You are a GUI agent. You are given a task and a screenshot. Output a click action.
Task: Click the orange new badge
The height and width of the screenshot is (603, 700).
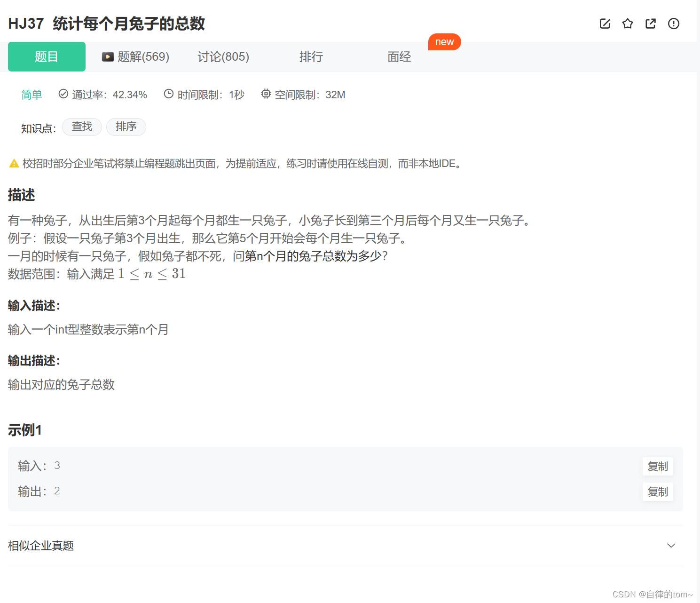(444, 42)
